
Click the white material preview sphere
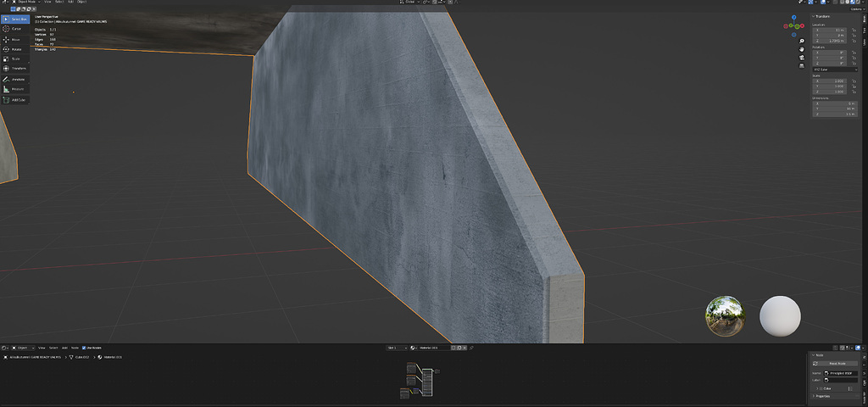click(780, 315)
